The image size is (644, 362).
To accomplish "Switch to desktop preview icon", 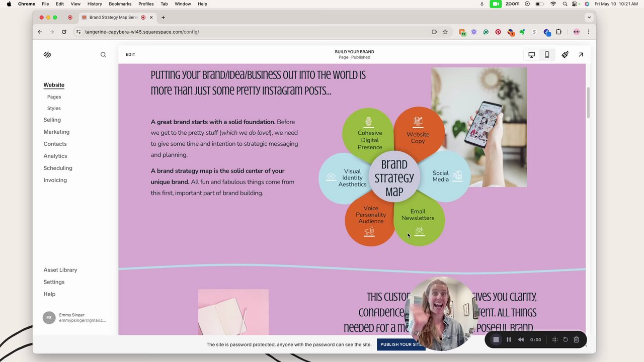I will click(531, 54).
